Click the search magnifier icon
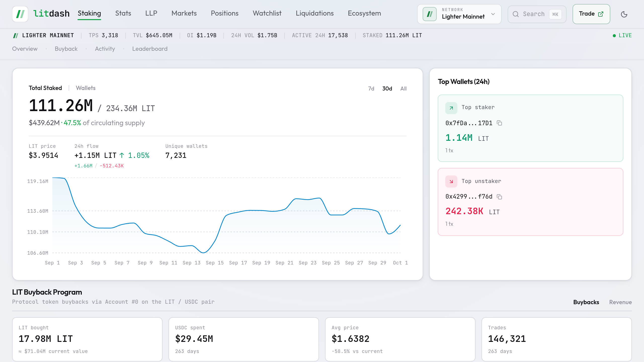The image size is (644, 362). click(x=516, y=14)
